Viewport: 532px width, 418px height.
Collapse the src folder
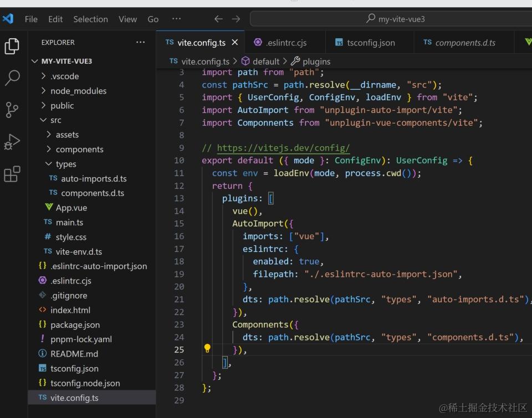click(x=43, y=120)
